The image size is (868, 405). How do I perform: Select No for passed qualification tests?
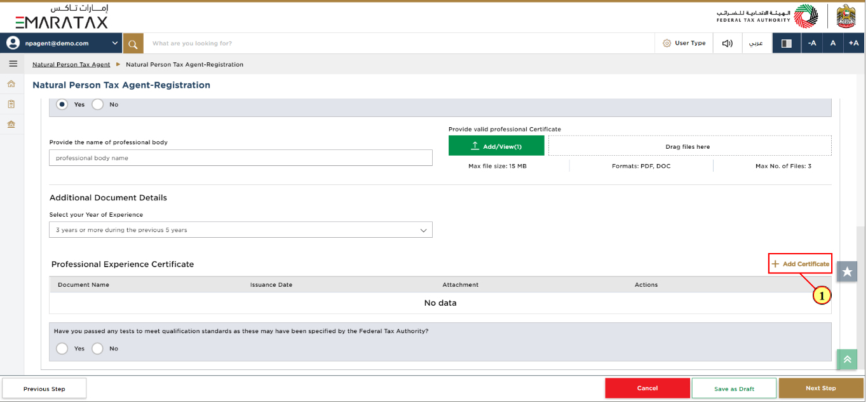[97, 348]
